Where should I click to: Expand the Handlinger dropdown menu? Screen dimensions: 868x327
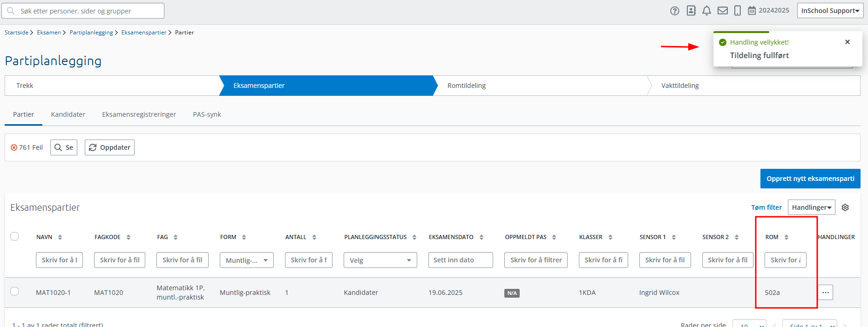tap(811, 207)
